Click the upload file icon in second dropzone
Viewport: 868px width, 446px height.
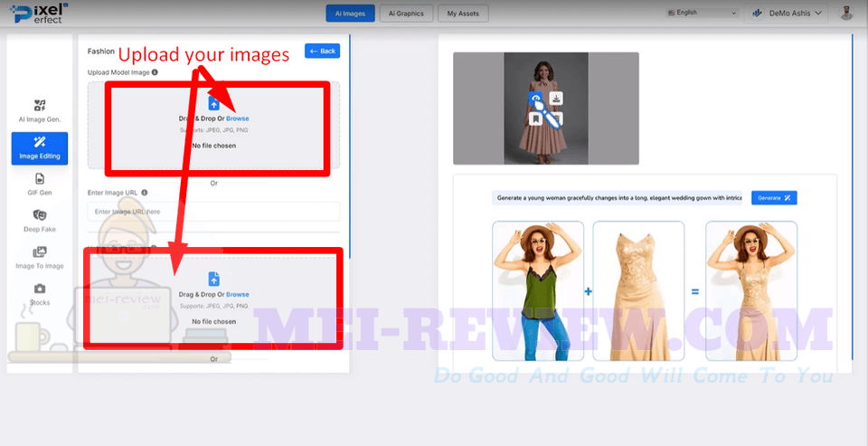(213, 279)
